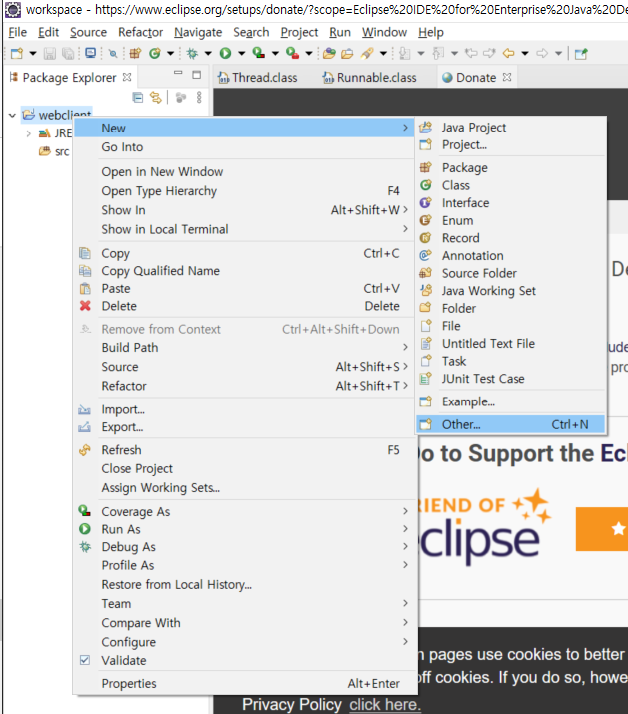Image resolution: width=628 pixels, height=714 pixels.
Task: Choose Java Working Set entry
Action: tap(511, 291)
